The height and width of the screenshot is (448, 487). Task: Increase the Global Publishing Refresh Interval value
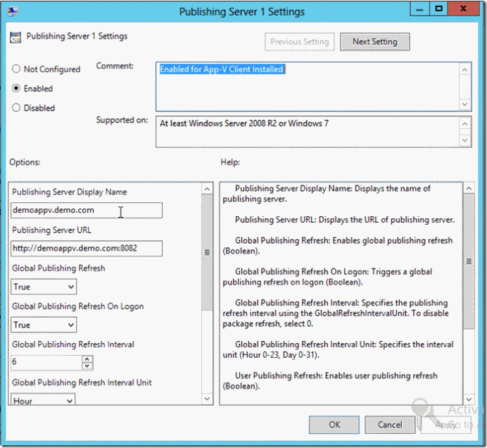click(87, 359)
